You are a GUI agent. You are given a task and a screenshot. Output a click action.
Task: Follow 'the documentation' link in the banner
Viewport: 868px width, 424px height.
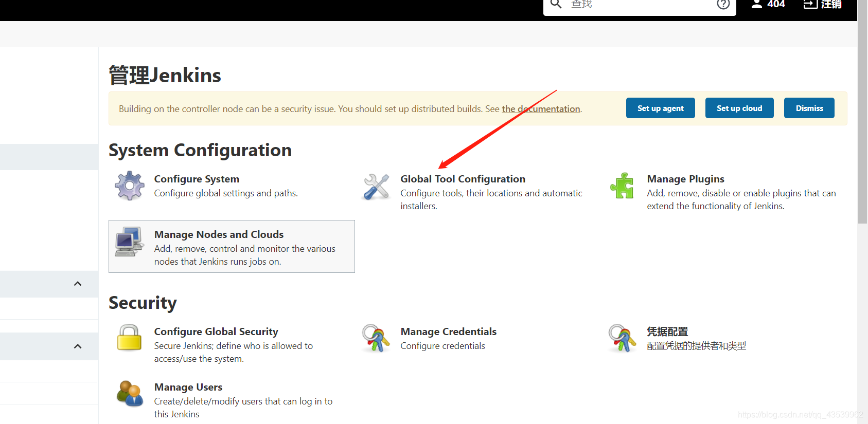(x=541, y=109)
